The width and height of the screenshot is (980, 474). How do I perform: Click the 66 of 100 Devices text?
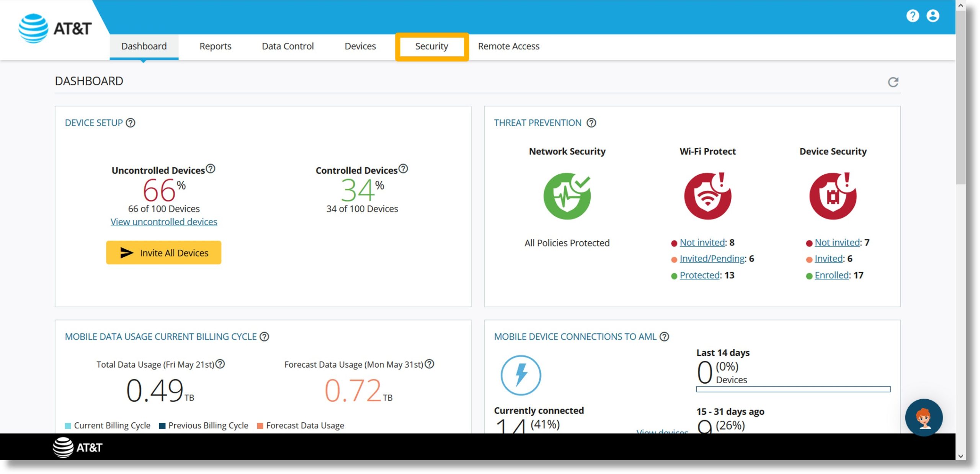(164, 209)
